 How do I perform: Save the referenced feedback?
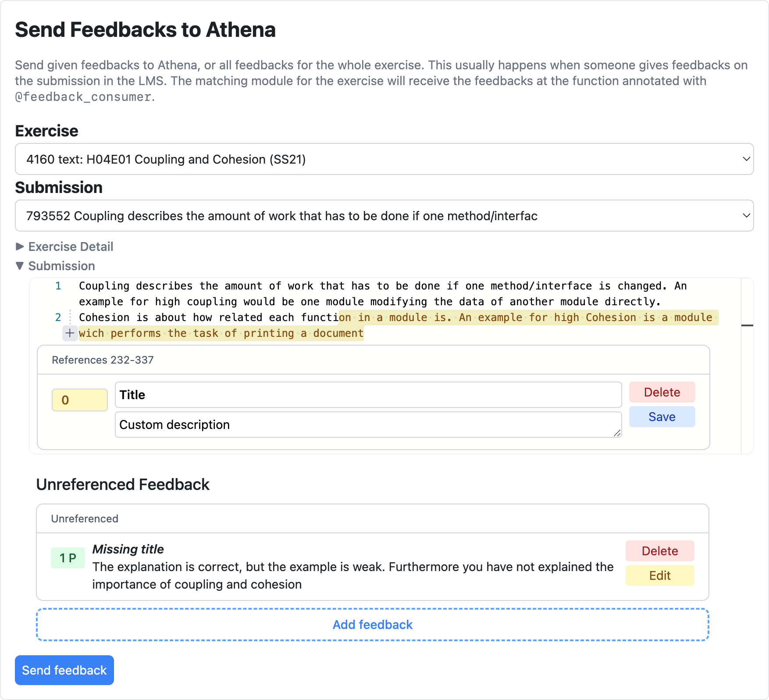(662, 417)
